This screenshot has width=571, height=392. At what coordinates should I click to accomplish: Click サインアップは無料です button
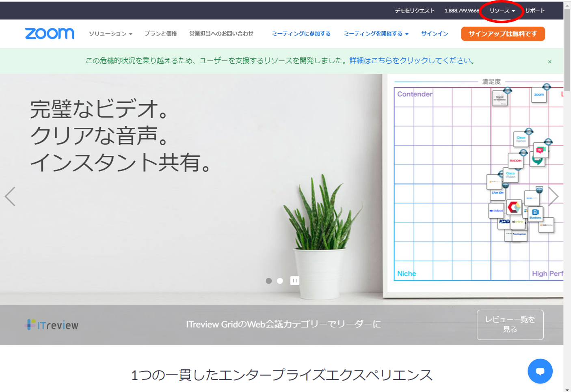503,34
